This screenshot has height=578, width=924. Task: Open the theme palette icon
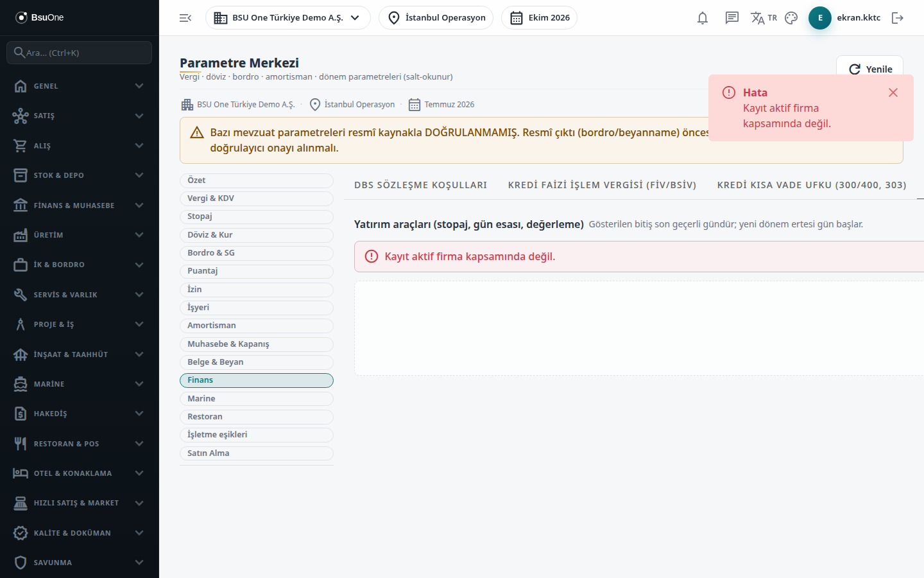coord(791,18)
